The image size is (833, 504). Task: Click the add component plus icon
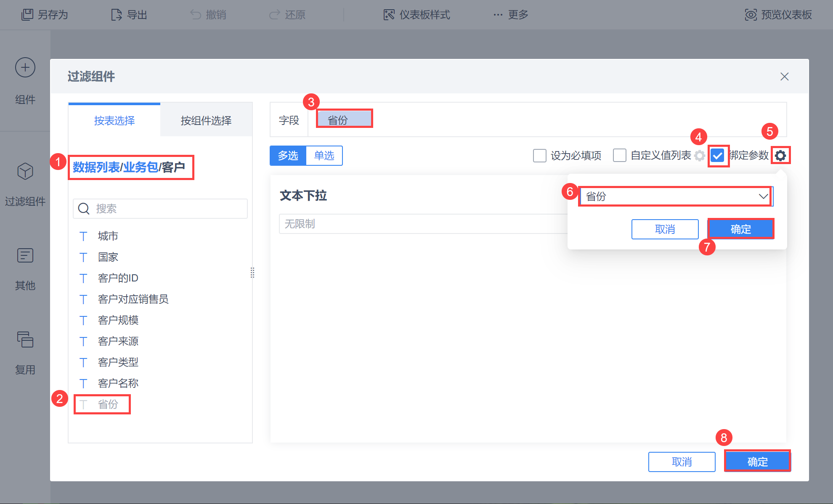tap(25, 68)
